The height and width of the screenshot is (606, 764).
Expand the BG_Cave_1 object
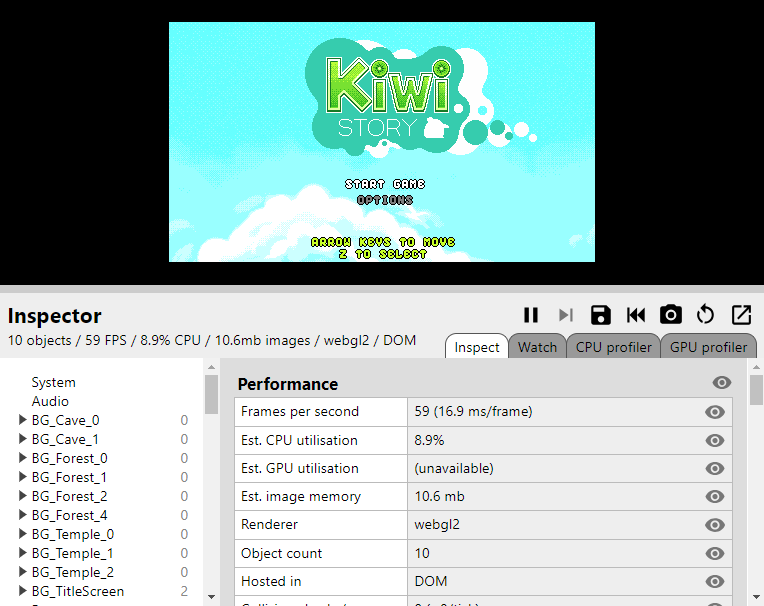22,438
